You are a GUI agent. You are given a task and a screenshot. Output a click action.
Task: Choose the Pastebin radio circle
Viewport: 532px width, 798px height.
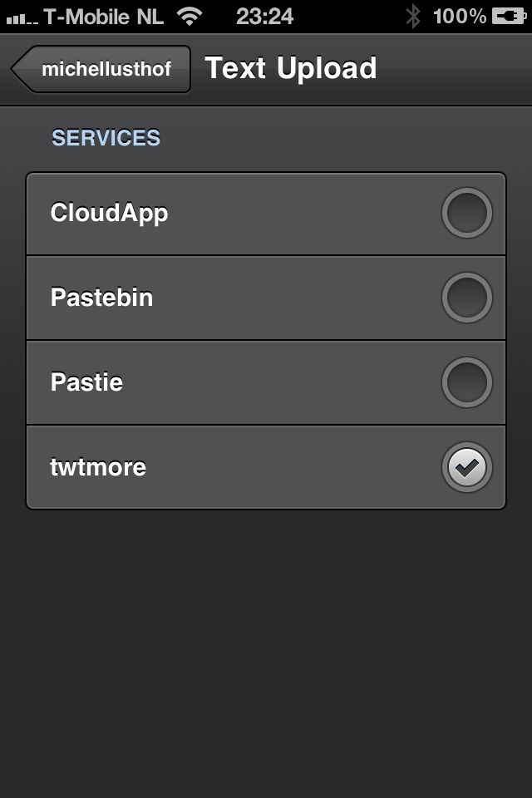[x=466, y=298]
